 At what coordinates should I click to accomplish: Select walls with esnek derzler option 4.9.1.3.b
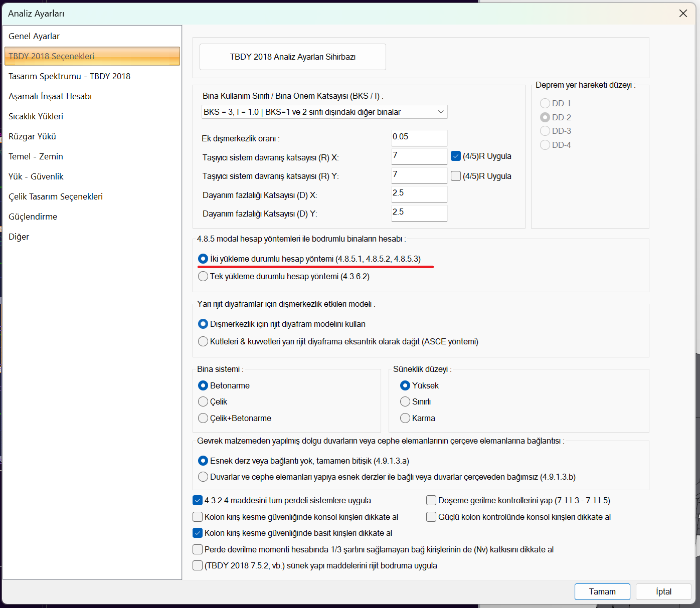coord(203,477)
